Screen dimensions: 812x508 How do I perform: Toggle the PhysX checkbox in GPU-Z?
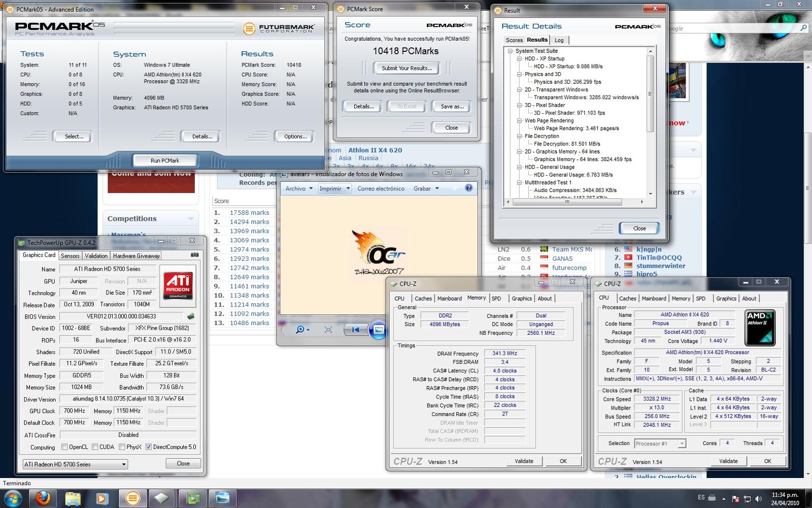[122, 447]
